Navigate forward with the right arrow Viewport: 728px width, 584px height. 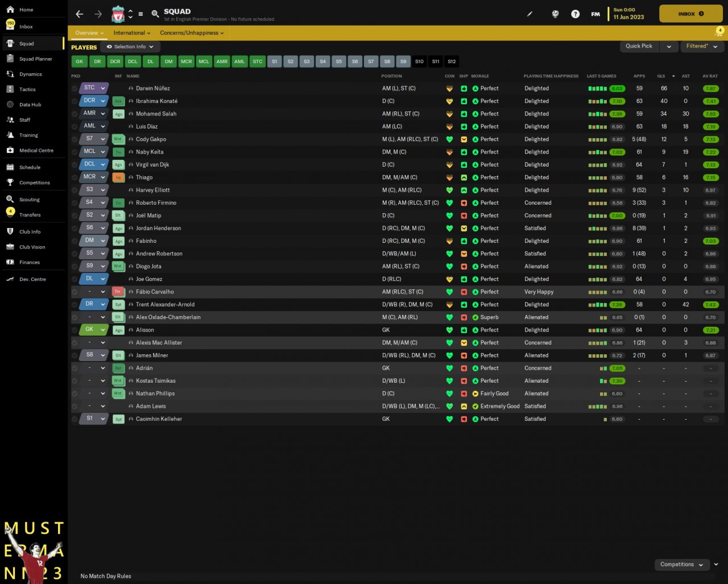[x=98, y=14]
